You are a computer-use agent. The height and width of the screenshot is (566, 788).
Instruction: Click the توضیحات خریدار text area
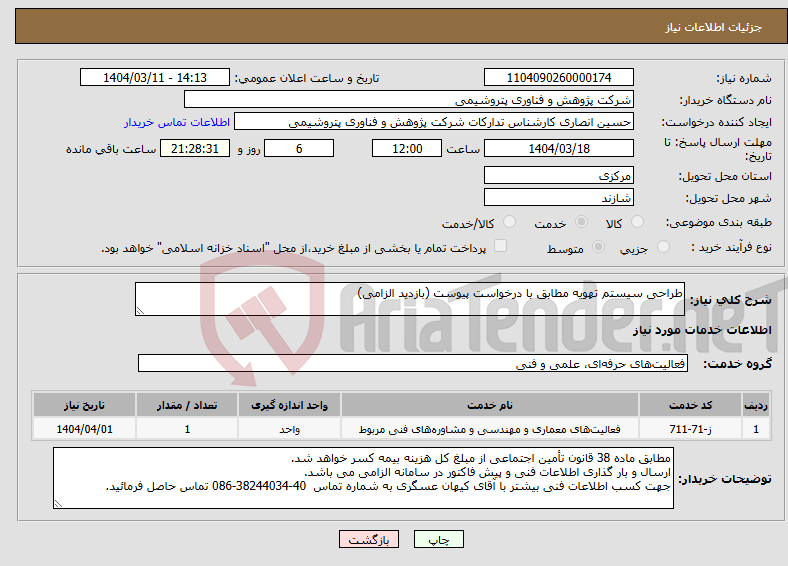click(363, 478)
